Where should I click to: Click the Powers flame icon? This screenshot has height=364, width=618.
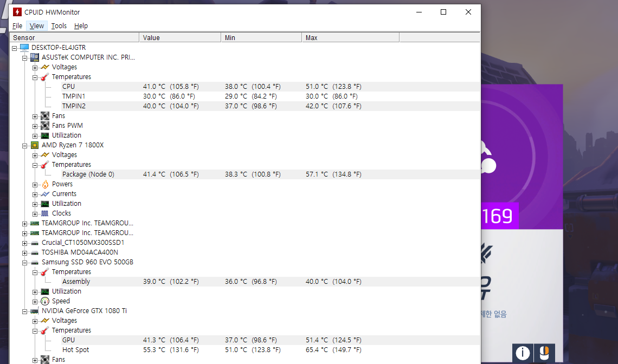click(x=45, y=184)
